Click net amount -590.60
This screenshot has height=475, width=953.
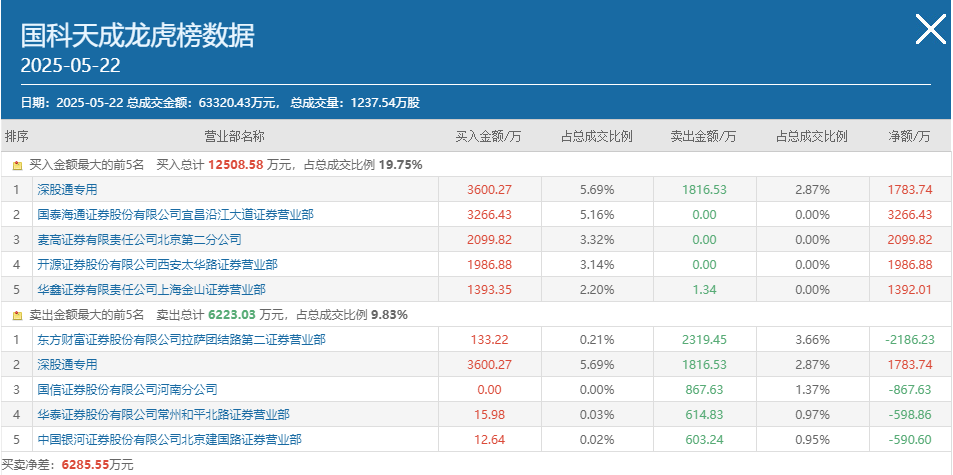(x=909, y=440)
